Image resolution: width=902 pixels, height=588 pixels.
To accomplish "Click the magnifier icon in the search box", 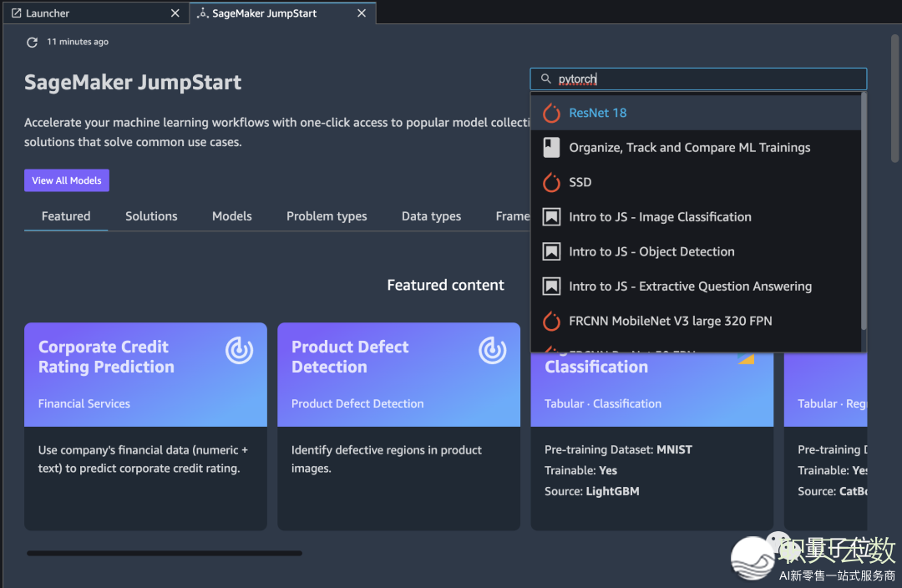I will [x=546, y=79].
